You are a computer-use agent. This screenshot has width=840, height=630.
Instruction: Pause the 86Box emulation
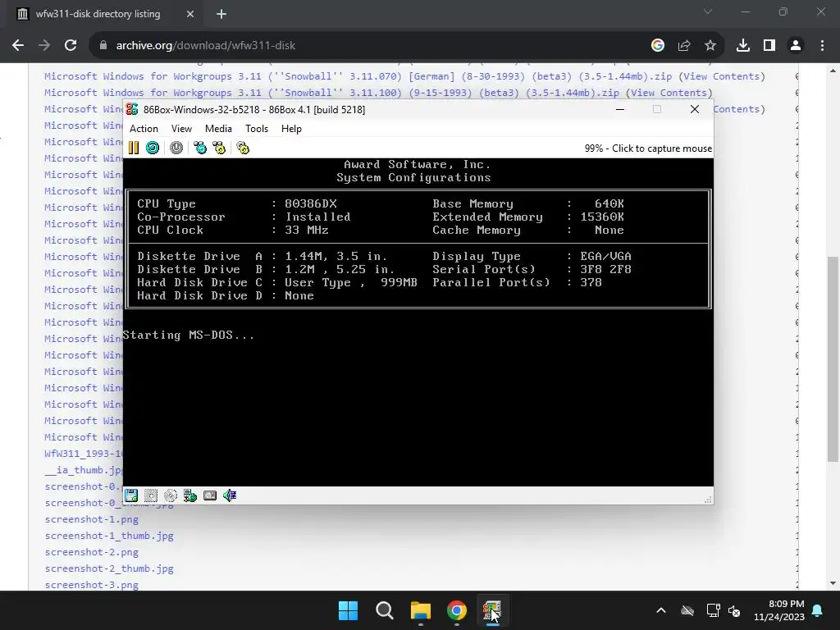coord(134,148)
